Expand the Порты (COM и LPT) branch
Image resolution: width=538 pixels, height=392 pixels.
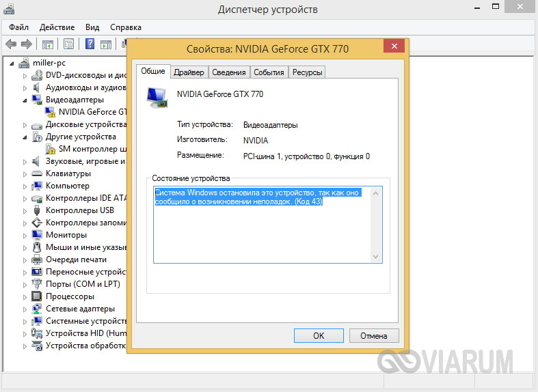click(25, 285)
